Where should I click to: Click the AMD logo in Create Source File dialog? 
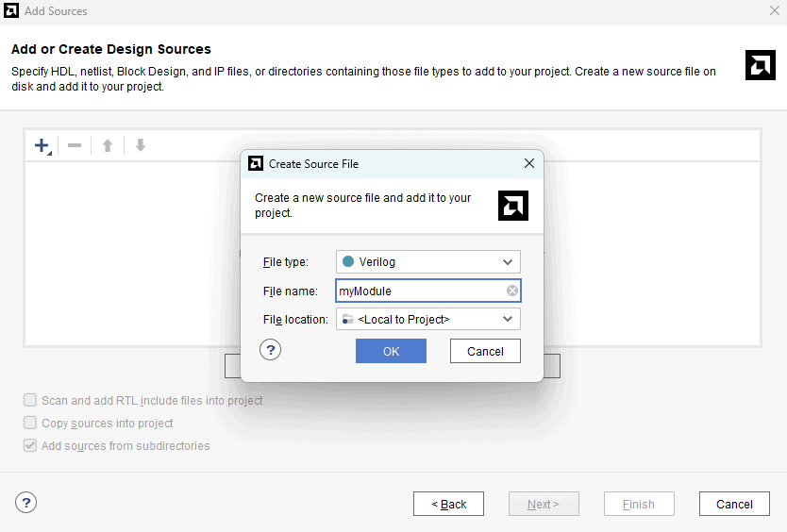click(512, 206)
